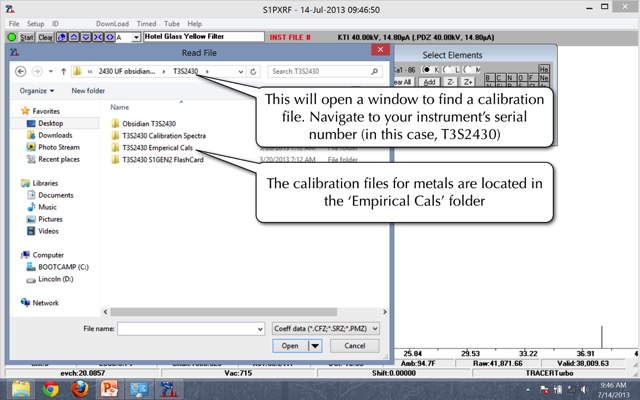Go up one folder level
This screenshot has height=400, width=640.
[x=63, y=72]
